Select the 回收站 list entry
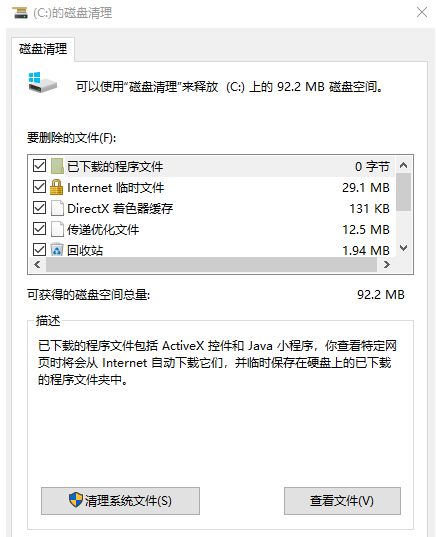The image size is (436, 537). (212, 250)
